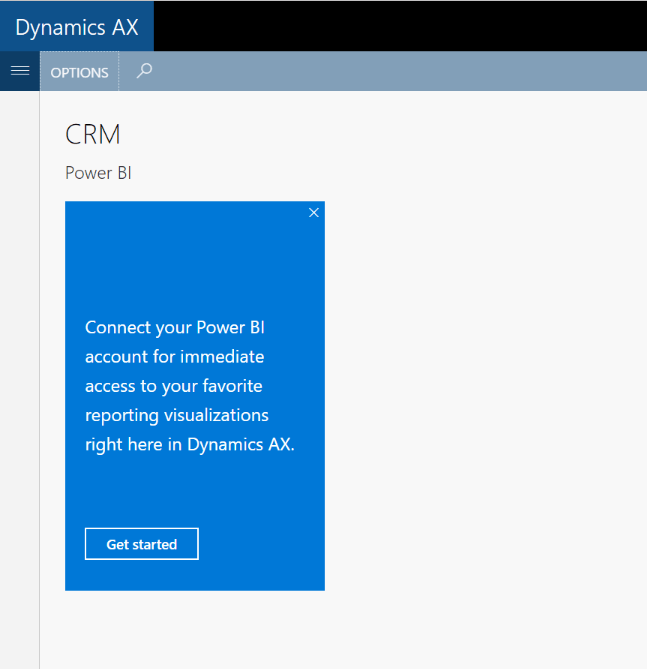Open the hamburger navigation menu
647x669 pixels.
tap(19, 71)
